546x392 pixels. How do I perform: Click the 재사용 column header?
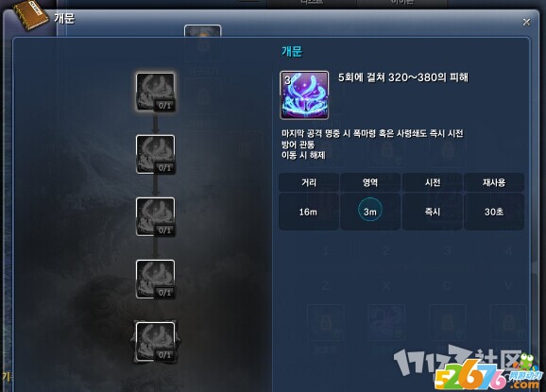494,182
